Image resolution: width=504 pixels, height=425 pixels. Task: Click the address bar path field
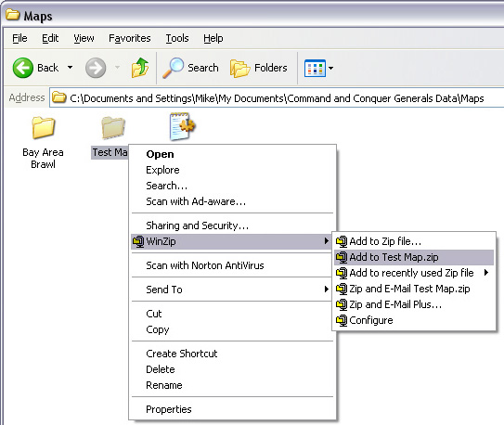click(278, 98)
